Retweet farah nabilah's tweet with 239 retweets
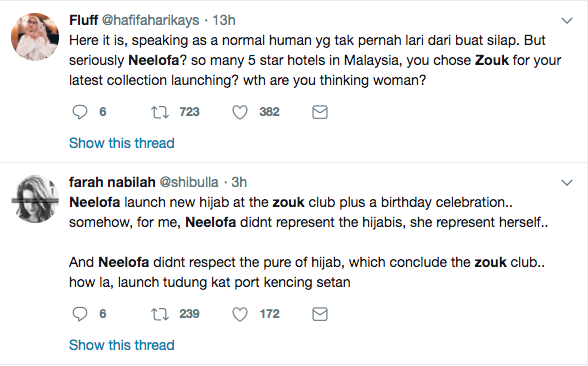The height and width of the screenshot is (366, 588). click(160, 314)
